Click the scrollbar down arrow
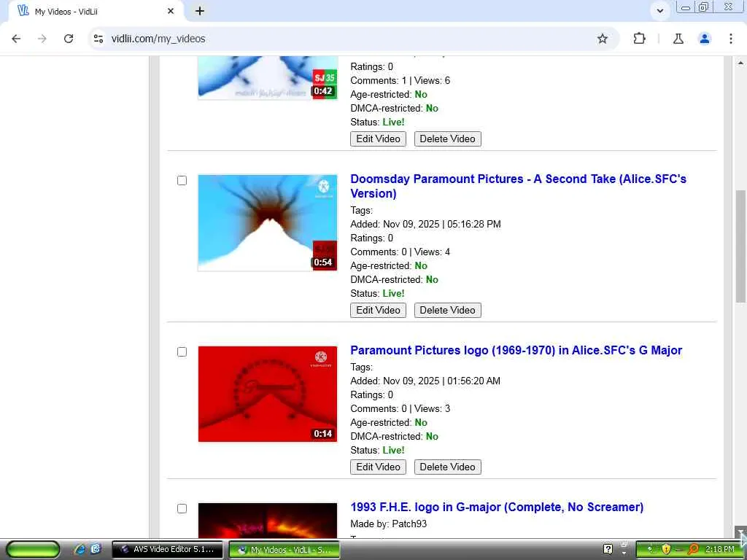This screenshot has height=560, width=747. click(740, 532)
